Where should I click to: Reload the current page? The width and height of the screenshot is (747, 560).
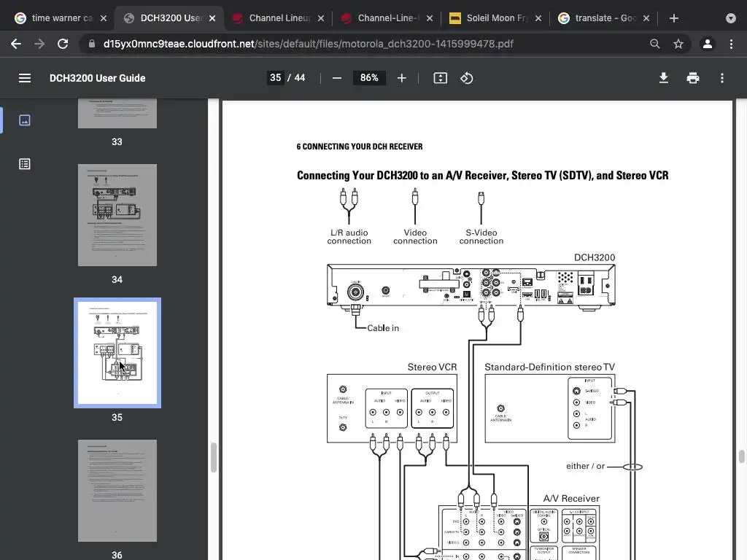coord(63,44)
